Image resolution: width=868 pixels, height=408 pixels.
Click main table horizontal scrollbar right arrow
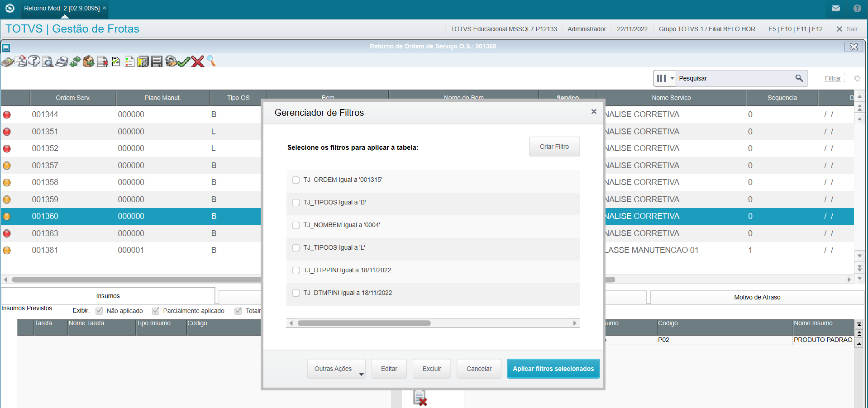coord(849,280)
